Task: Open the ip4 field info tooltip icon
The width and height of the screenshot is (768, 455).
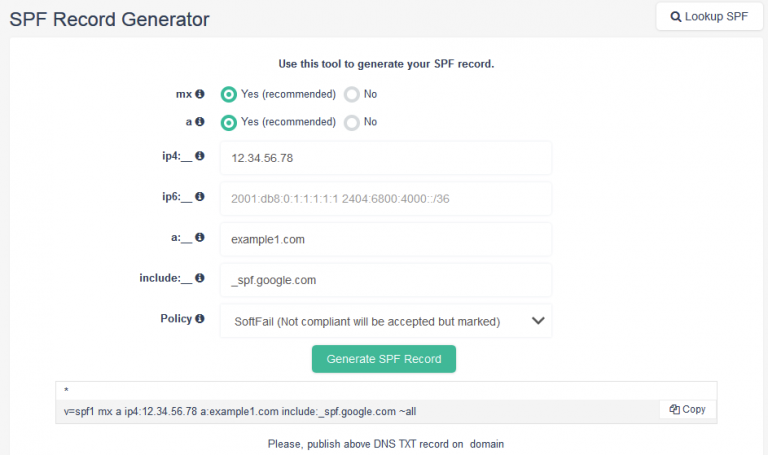Action: 199,156
